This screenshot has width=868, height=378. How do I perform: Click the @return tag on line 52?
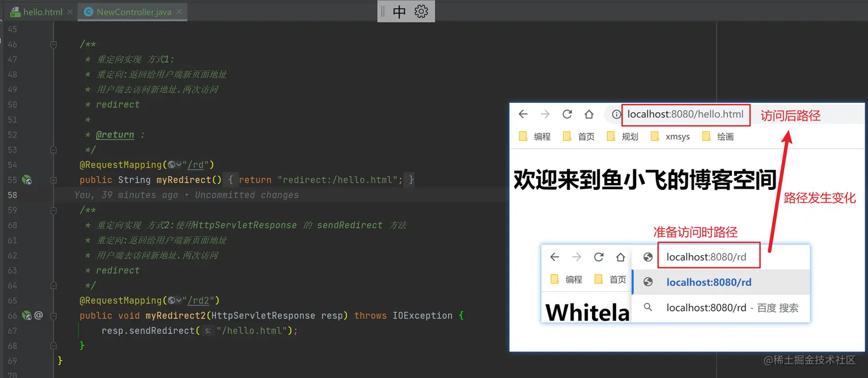(x=115, y=135)
